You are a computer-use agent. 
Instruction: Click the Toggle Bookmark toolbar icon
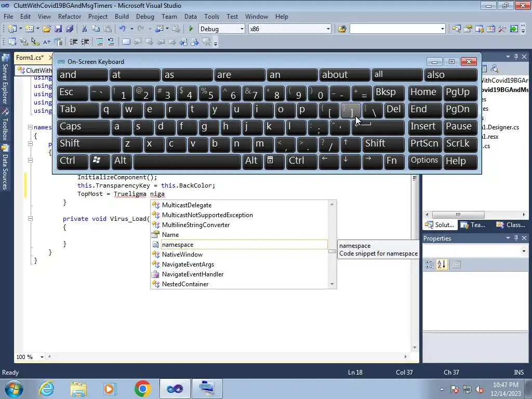click(126, 42)
